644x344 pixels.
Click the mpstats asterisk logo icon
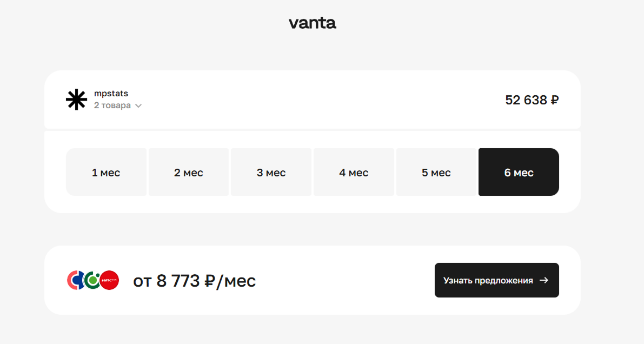pyautogui.click(x=76, y=100)
